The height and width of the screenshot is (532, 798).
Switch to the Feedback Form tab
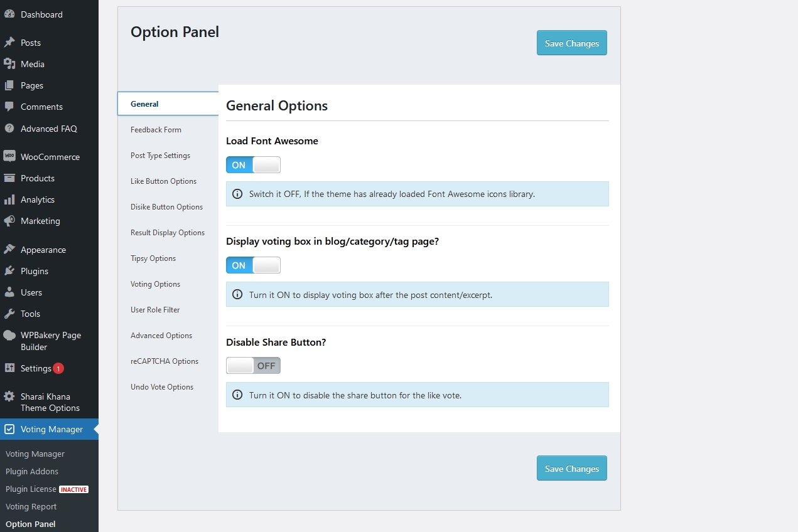click(x=156, y=130)
